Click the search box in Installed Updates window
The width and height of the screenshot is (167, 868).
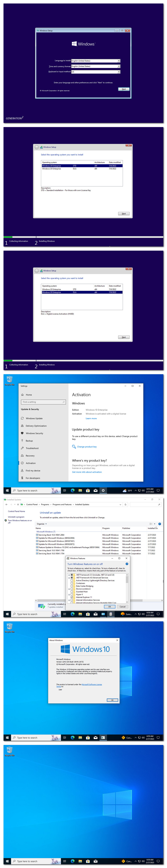[145, 504]
